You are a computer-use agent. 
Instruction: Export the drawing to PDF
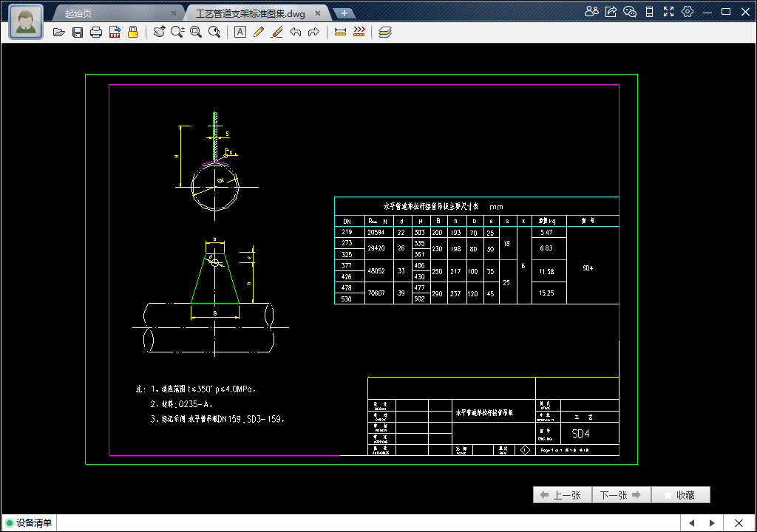[115, 32]
